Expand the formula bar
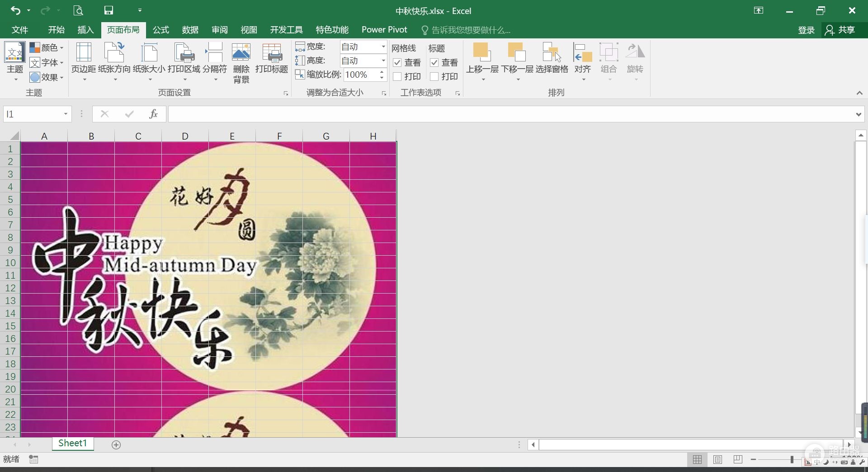Image resolution: width=868 pixels, height=472 pixels. (858, 114)
